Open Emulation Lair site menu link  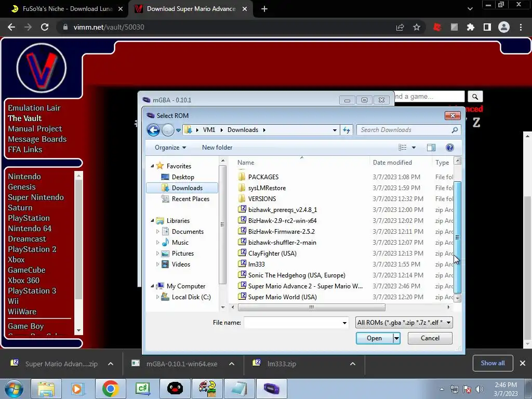34,108
